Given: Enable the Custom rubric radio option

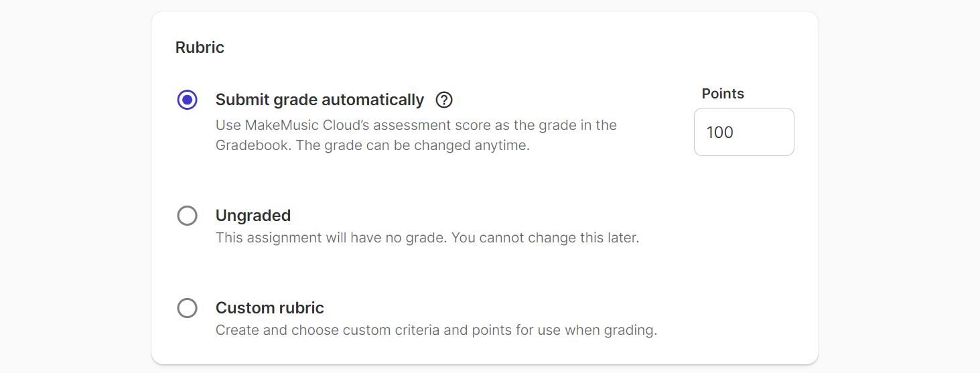Looking at the screenshot, I should (187, 308).
